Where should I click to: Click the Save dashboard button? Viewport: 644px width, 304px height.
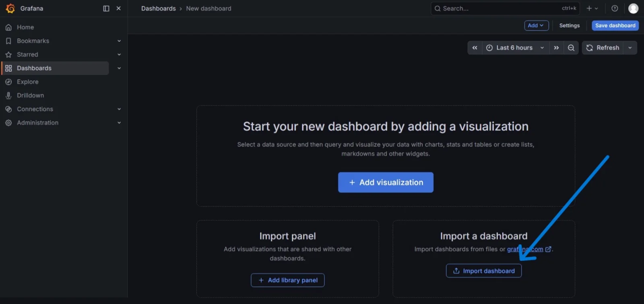pyautogui.click(x=615, y=26)
